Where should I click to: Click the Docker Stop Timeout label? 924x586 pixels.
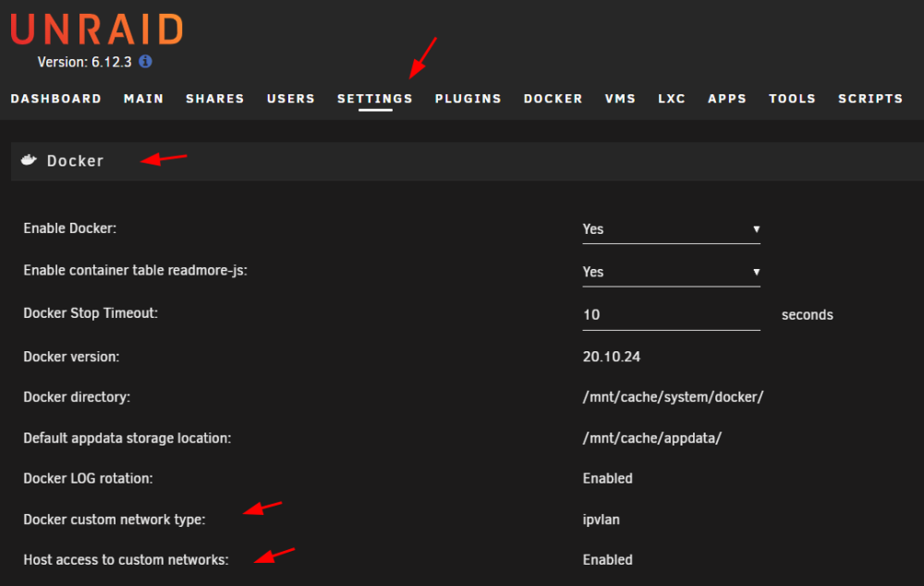click(x=91, y=313)
